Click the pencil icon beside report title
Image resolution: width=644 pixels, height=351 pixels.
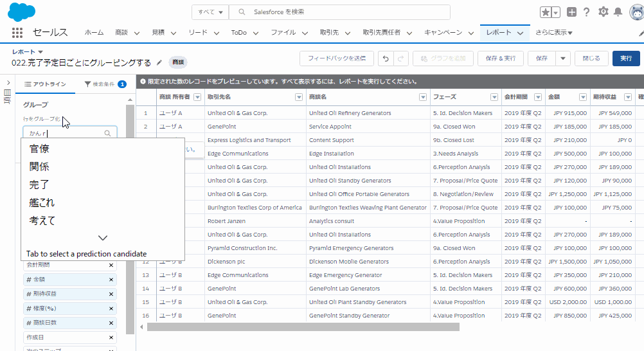[159, 62]
